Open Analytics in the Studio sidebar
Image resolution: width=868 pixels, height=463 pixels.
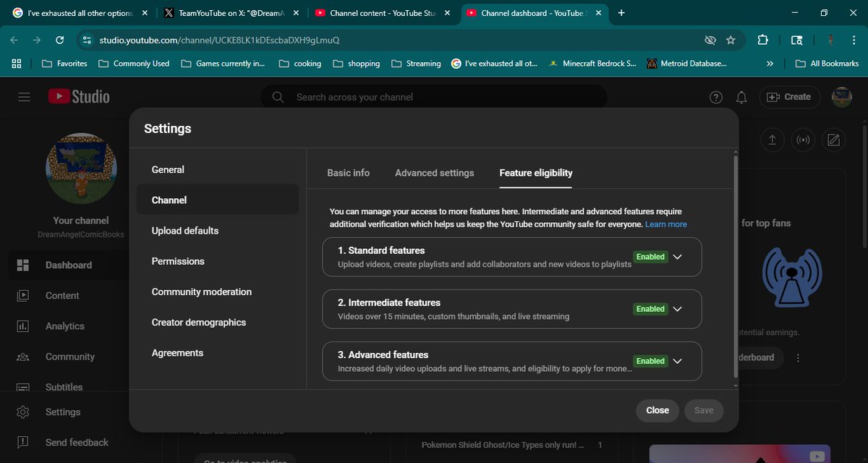pos(64,326)
